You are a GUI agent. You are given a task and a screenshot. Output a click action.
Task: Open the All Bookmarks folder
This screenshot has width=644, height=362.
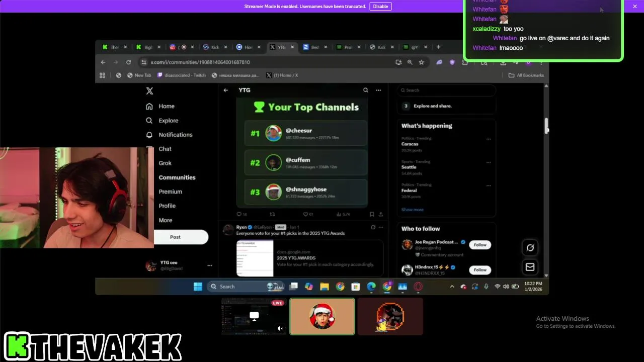(x=526, y=75)
